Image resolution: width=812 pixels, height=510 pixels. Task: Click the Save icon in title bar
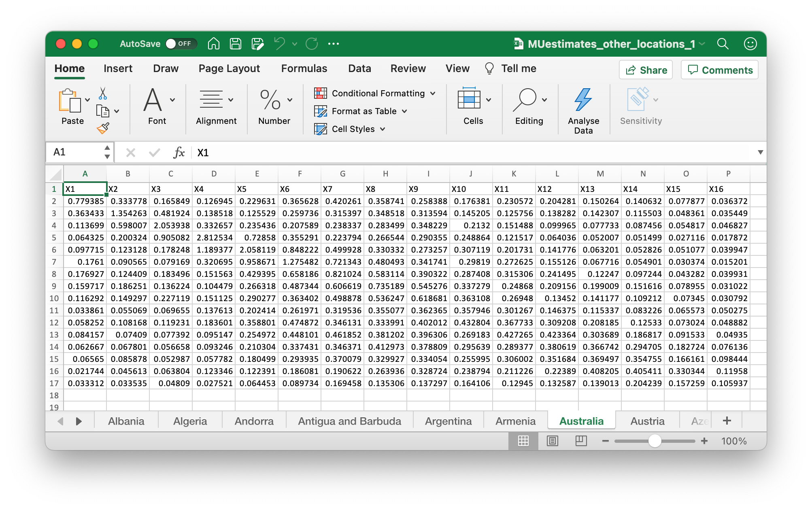(x=236, y=44)
